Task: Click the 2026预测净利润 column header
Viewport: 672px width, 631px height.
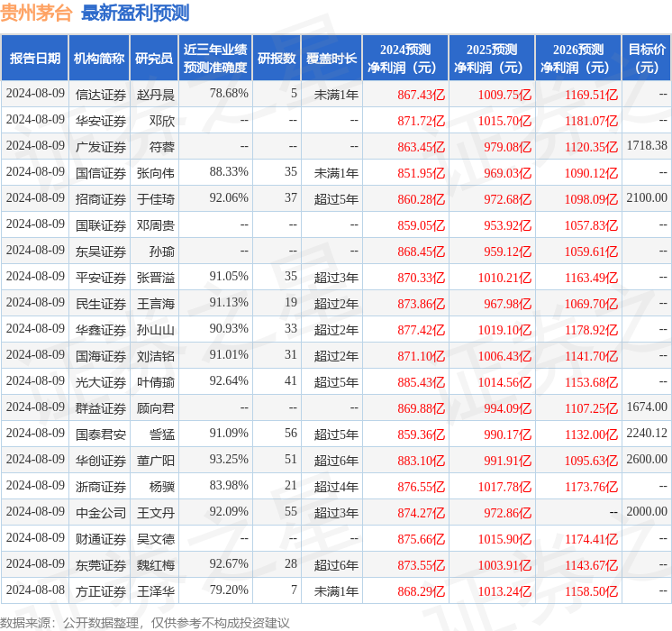Action: click(x=578, y=58)
